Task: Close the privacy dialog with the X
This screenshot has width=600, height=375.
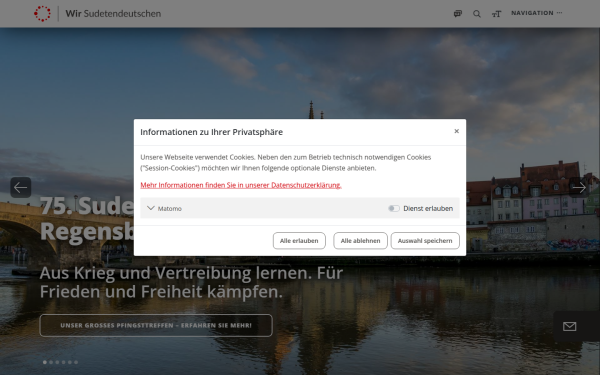Action: 457,131
